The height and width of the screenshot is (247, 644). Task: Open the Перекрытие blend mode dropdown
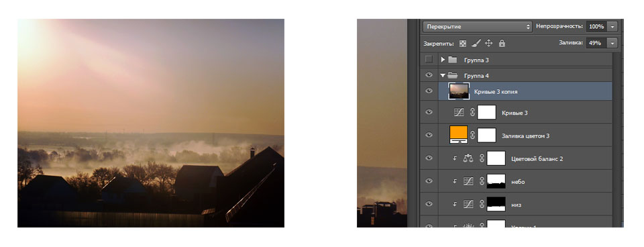[477, 27]
